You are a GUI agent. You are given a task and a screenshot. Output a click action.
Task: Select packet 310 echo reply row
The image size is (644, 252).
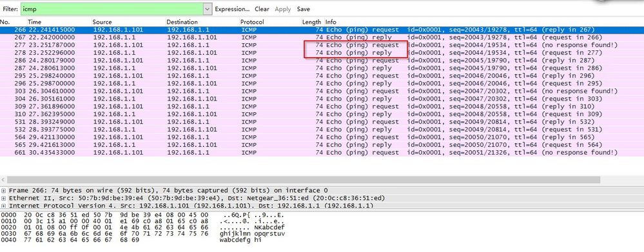[322, 114]
